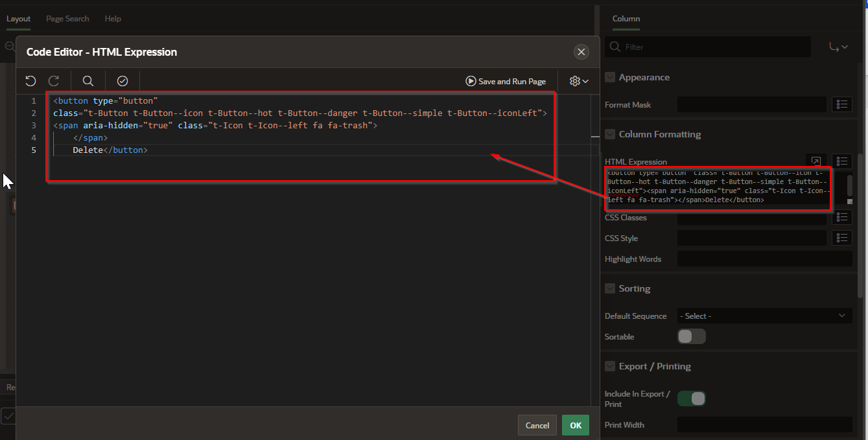The height and width of the screenshot is (440, 868).
Task: Confirm changes with the OK button
Action: pos(576,425)
